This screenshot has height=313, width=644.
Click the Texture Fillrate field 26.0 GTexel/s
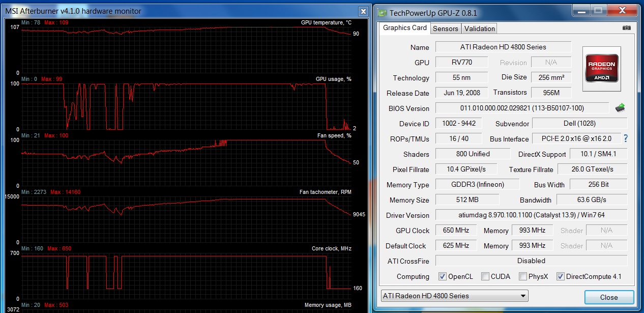pyautogui.click(x=592, y=169)
